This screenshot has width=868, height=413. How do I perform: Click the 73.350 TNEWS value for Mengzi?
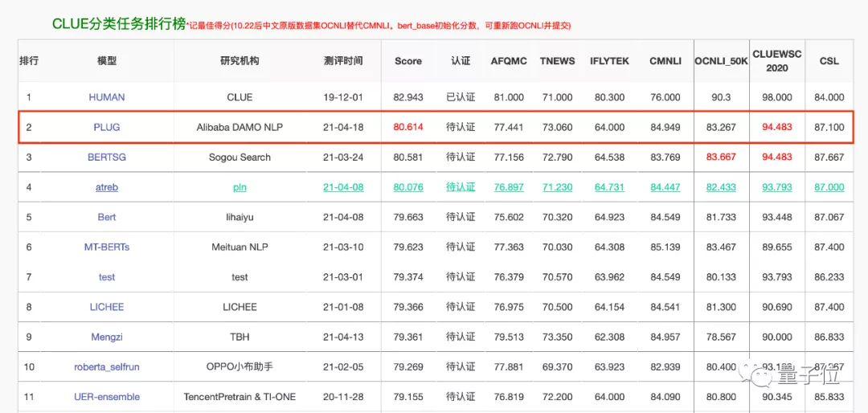[558, 337]
